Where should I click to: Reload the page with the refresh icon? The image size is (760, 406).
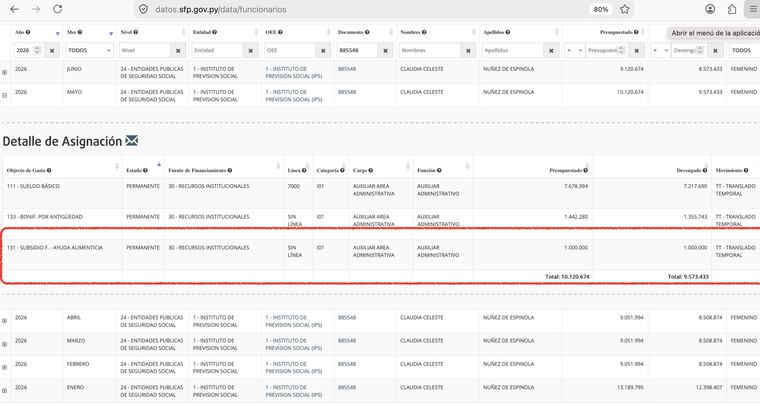pyautogui.click(x=58, y=9)
